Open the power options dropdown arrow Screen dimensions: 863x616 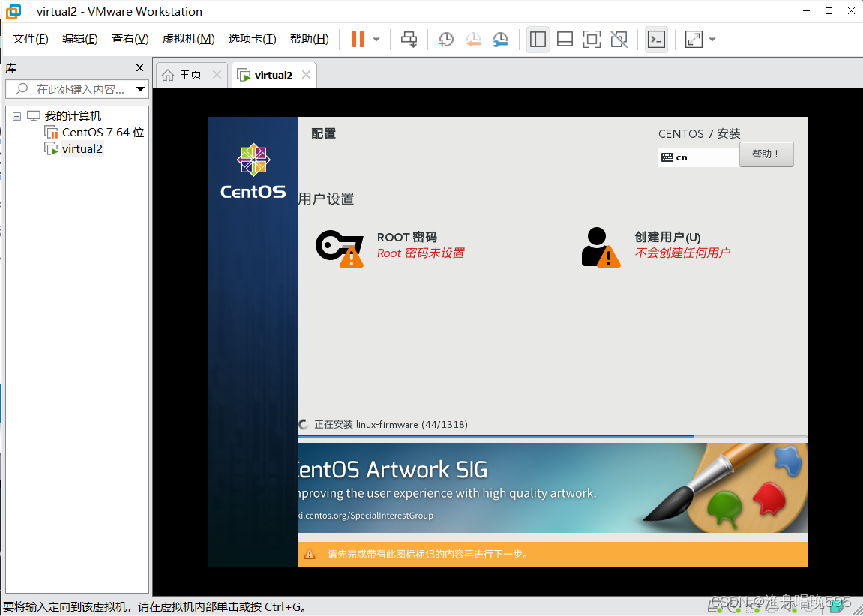376,40
